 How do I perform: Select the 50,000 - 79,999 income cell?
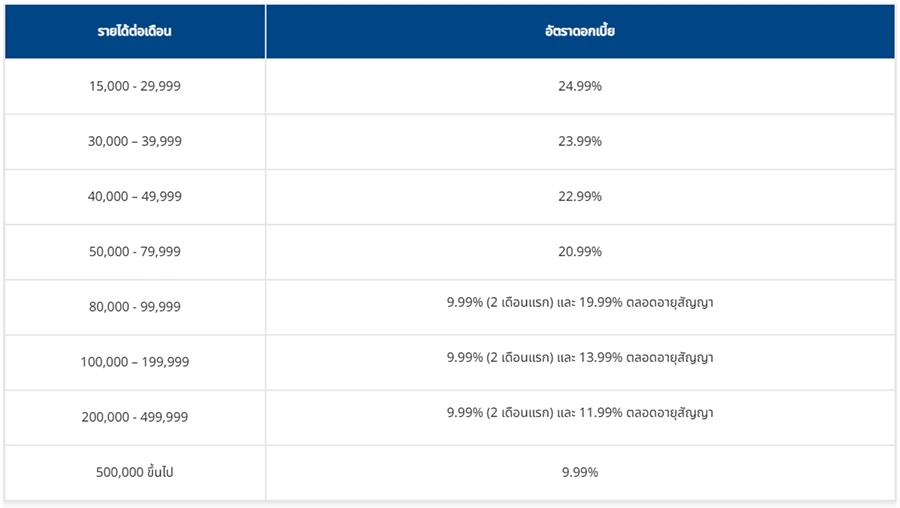135,252
